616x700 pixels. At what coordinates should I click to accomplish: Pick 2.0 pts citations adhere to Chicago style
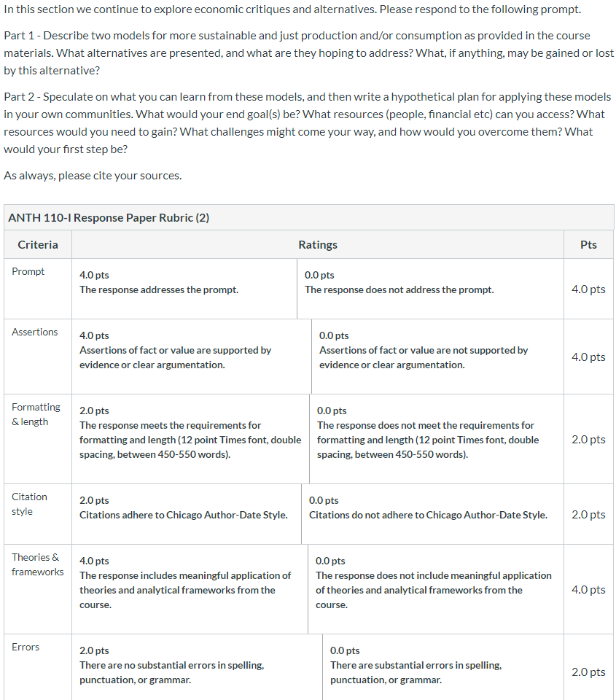pyautogui.click(x=187, y=514)
